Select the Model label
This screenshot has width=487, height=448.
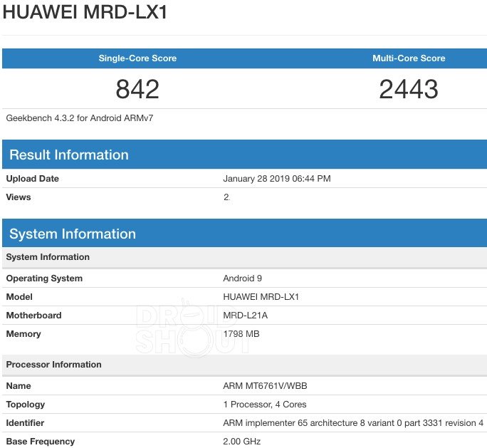tap(19, 297)
